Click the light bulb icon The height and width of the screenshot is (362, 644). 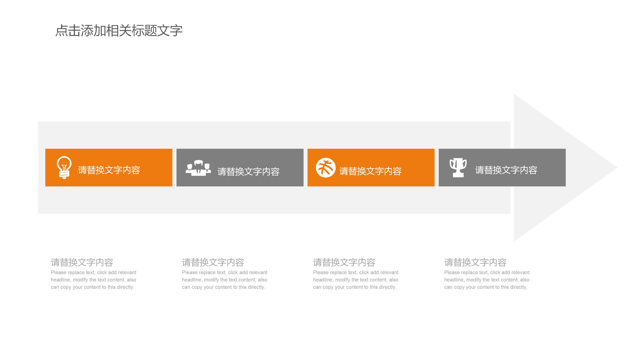click(64, 167)
